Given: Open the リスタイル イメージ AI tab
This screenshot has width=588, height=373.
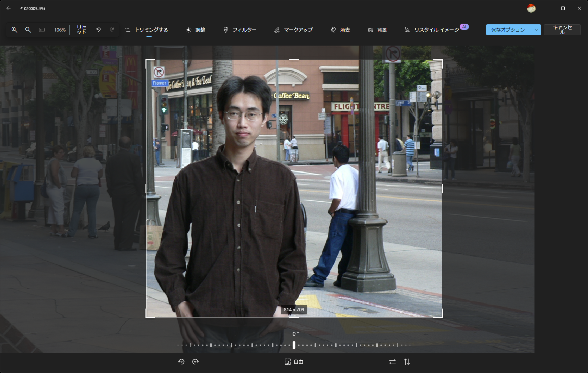Looking at the screenshot, I should click(432, 30).
